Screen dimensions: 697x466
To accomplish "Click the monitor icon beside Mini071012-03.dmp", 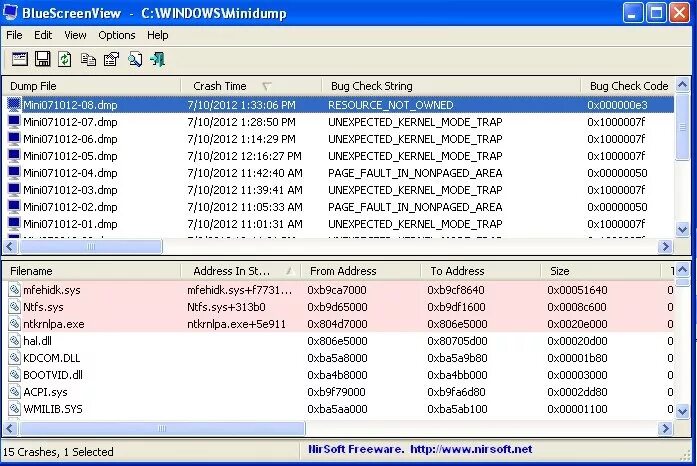I will pos(14,189).
